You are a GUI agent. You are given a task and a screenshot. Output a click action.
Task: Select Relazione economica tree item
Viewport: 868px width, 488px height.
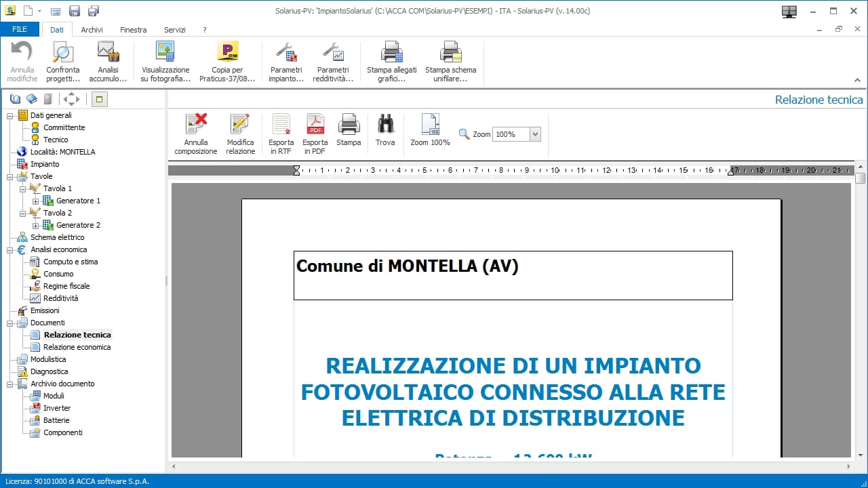point(77,347)
